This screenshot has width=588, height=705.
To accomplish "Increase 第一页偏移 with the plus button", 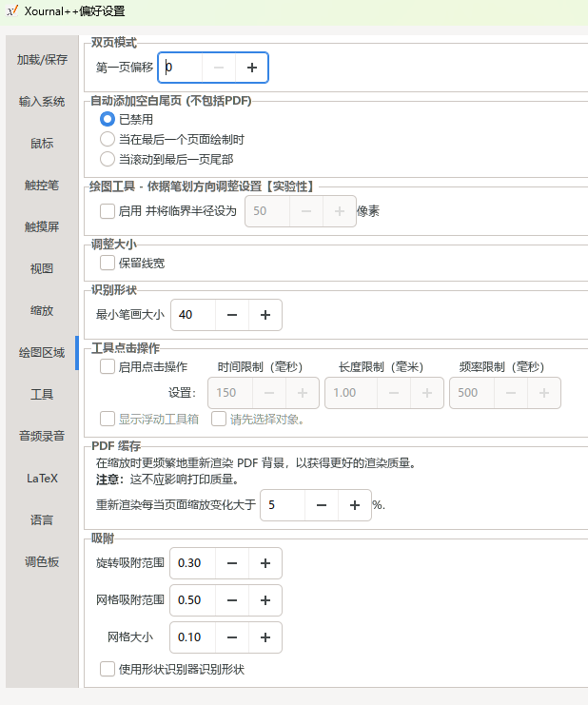I will pyautogui.click(x=252, y=68).
